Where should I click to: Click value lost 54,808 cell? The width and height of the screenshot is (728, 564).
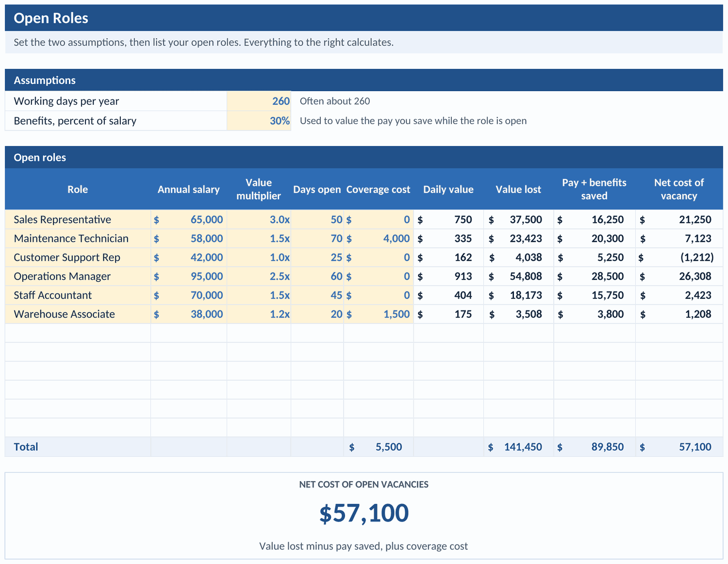tap(518, 276)
